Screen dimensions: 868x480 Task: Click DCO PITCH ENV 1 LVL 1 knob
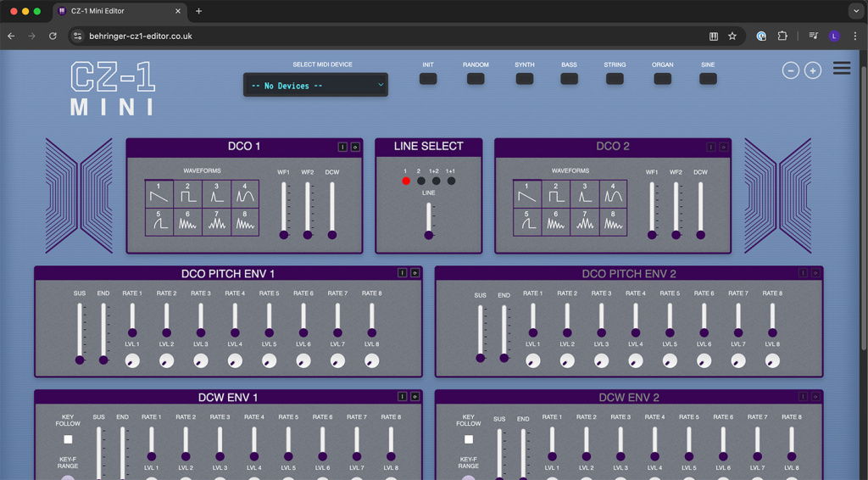point(132,361)
